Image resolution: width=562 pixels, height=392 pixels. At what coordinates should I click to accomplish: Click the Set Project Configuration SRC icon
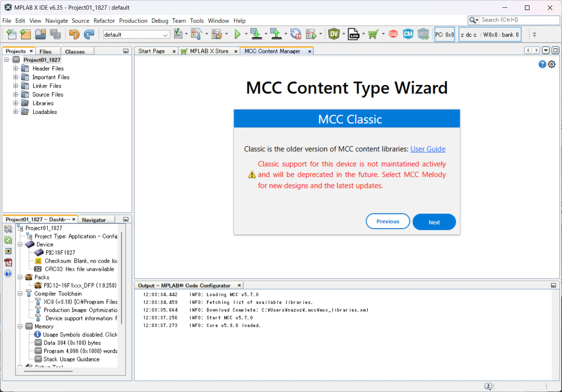coord(178,34)
